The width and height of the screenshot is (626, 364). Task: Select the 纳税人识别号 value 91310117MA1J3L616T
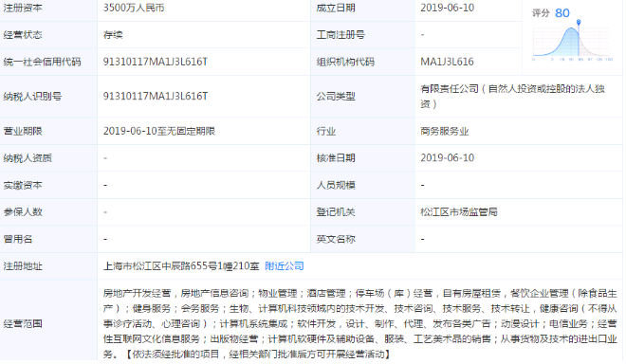156,96
